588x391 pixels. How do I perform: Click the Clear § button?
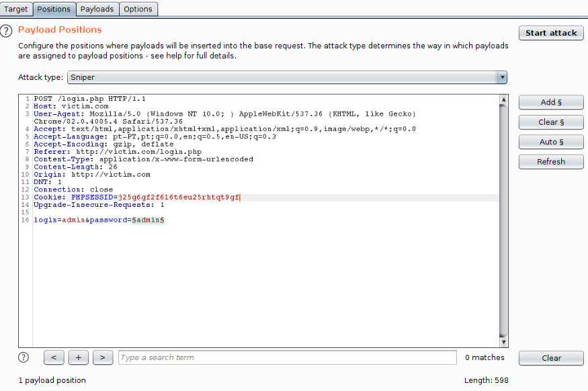tap(551, 122)
